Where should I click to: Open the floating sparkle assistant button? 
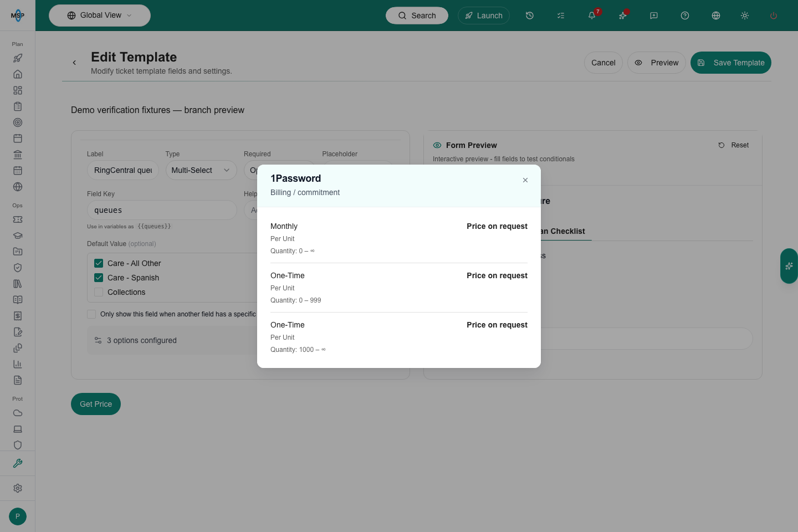789,266
